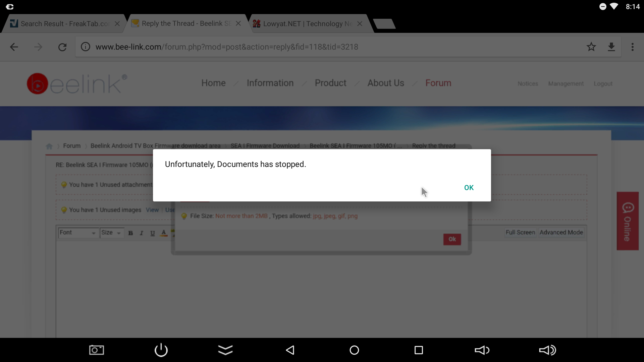Click the text color swatch icon
This screenshot has width=644, height=362.
(x=164, y=233)
